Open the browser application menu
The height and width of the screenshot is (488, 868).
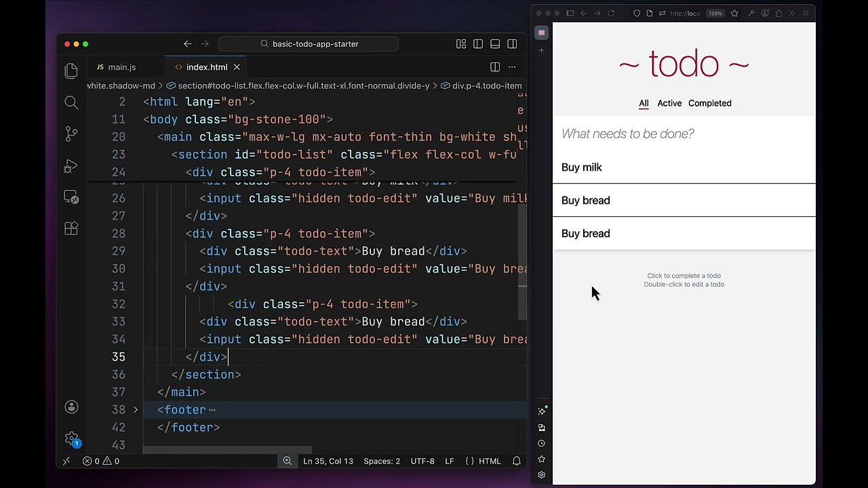pos(806,14)
